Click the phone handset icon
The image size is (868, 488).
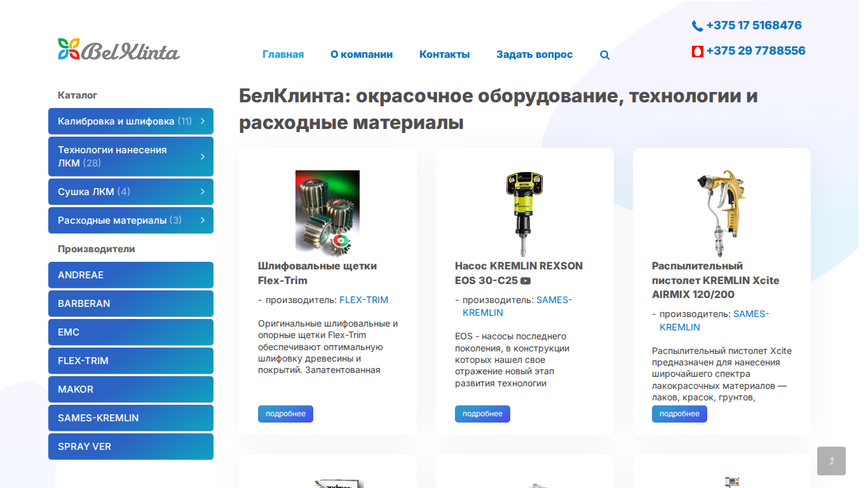coord(697,26)
